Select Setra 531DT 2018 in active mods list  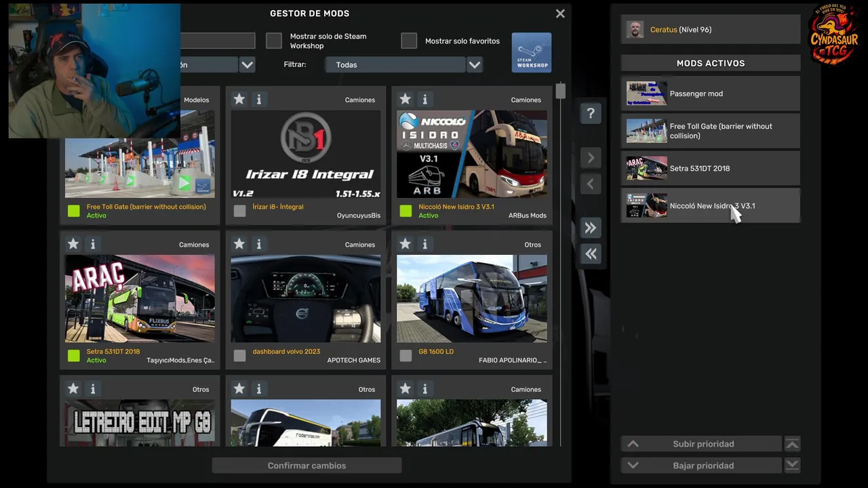(x=711, y=168)
